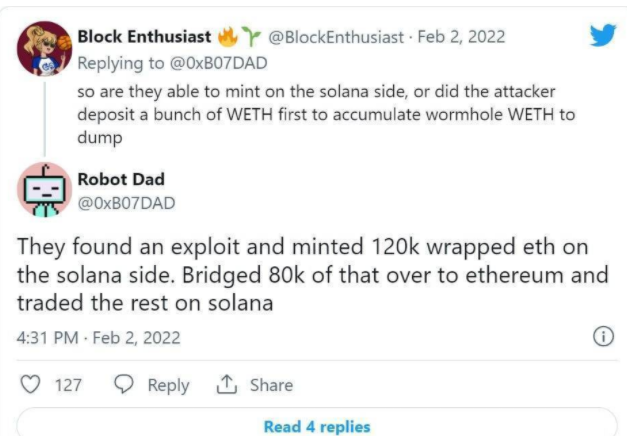Click the fire emoji beside Block Enthusiast
Viewport: 627px width, 436px height.
coord(227,37)
